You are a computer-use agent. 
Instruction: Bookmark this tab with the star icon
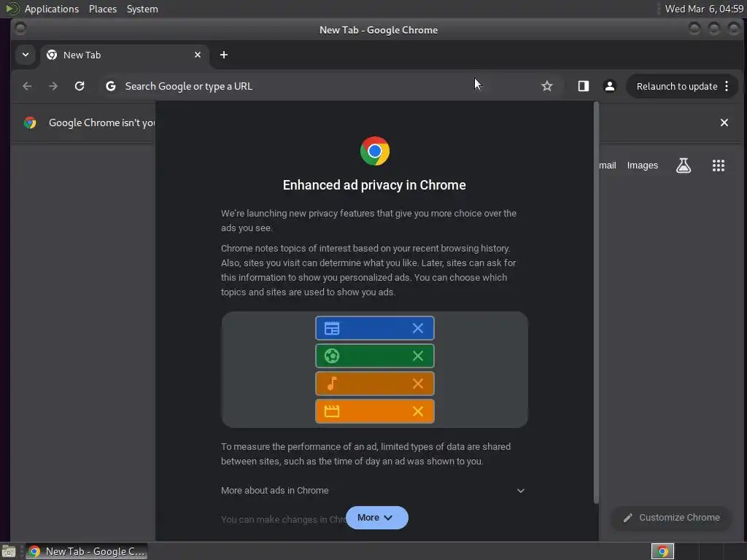point(547,86)
